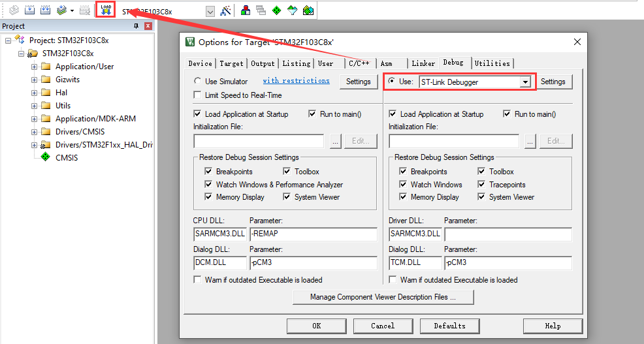
Task: Open the ST-Link Debugger dropdown
Action: [x=525, y=82]
